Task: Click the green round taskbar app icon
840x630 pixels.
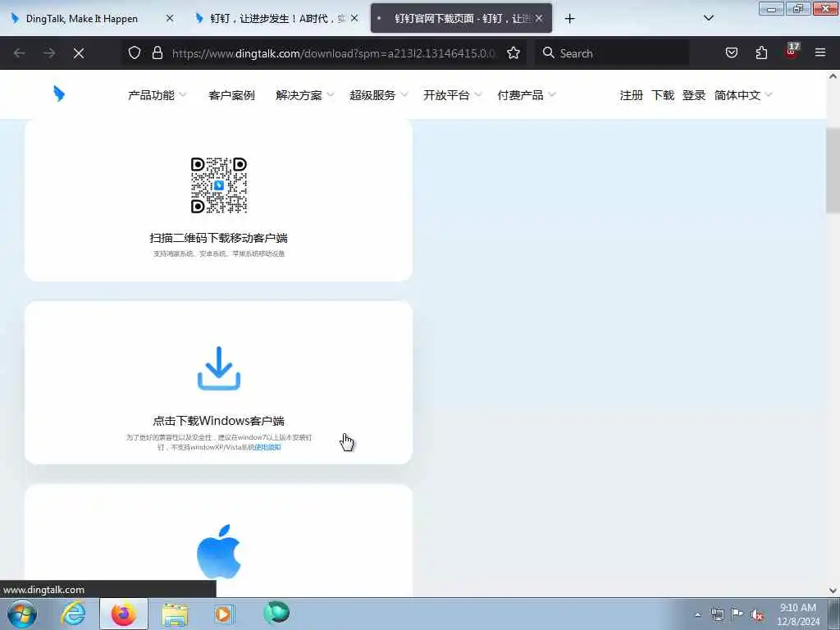Action: pos(276,613)
